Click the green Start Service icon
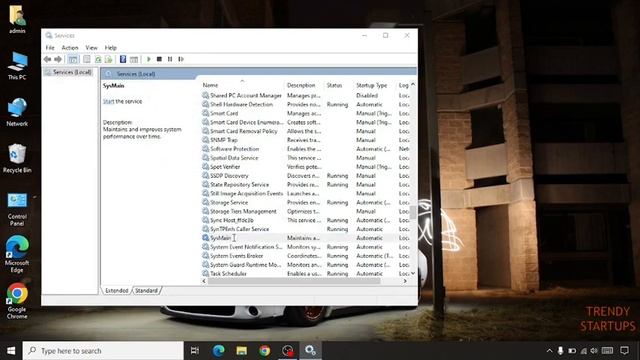This screenshot has height=360, width=640. click(149, 59)
